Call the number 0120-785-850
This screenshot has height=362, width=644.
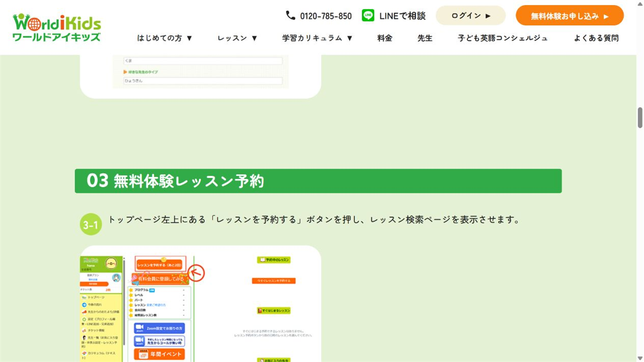(326, 16)
